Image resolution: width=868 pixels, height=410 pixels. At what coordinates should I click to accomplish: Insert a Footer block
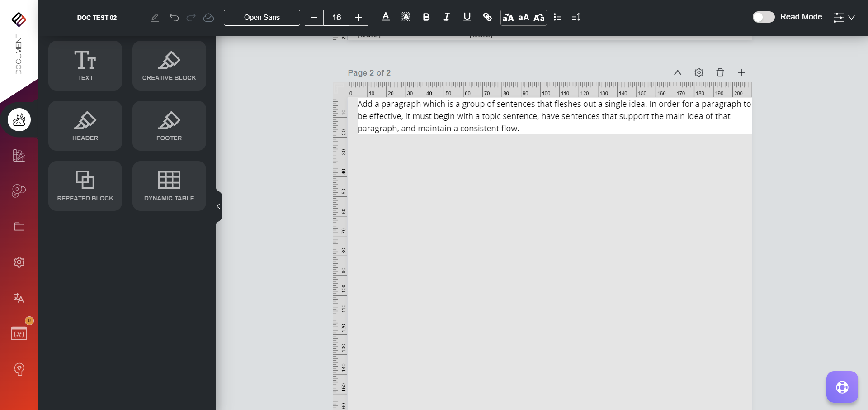point(169,125)
